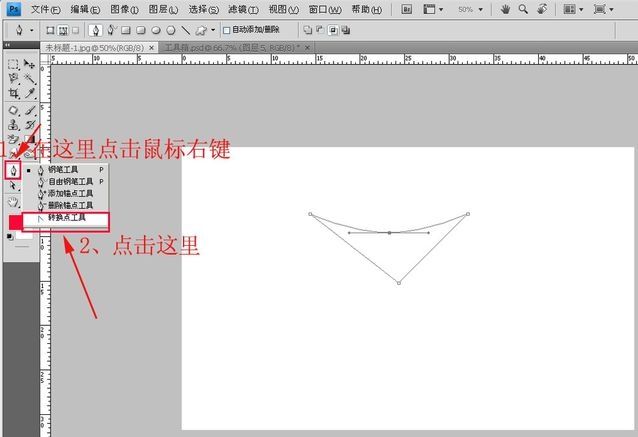Screen dimensions: 638x437
Task: Choose the Line tool in options bar
Action: (x=186, y=30)
